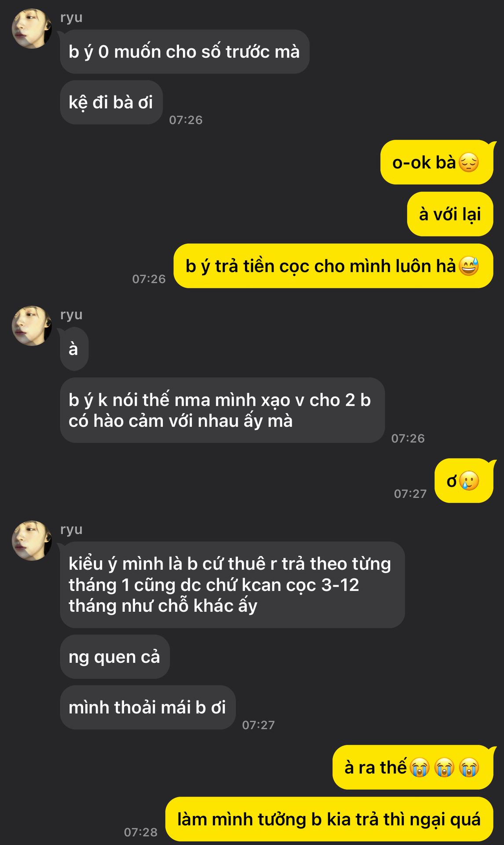Image resolution: width=504 pixels, height=845 pixels.
Task: Tap ryu's avatar beside first message
Action: [x=32, y=29]
